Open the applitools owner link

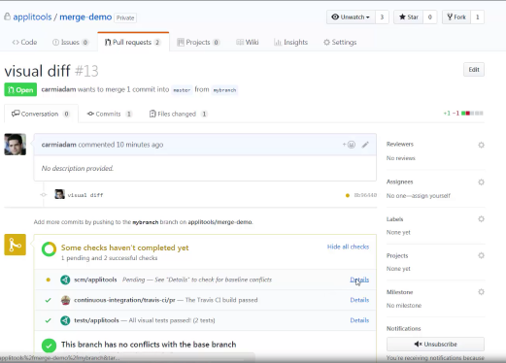click(32, 17)
